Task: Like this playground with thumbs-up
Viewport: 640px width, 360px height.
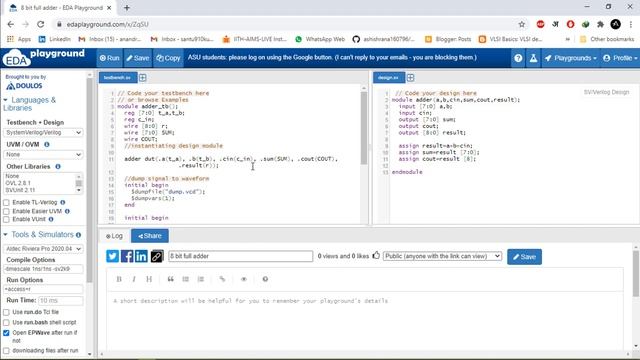Action: (x=376, y=256)
